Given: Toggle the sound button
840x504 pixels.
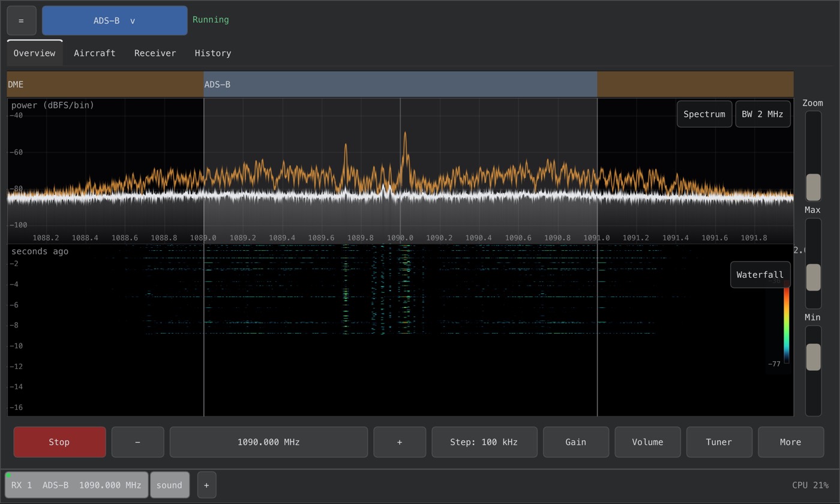Looking at the screenshot, I should [169, 485].
